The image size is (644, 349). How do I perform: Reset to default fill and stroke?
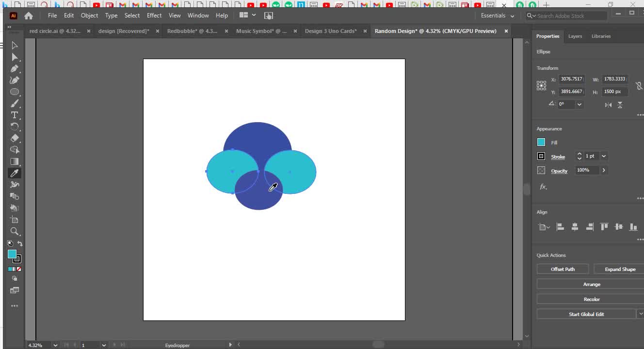(10, 243)
